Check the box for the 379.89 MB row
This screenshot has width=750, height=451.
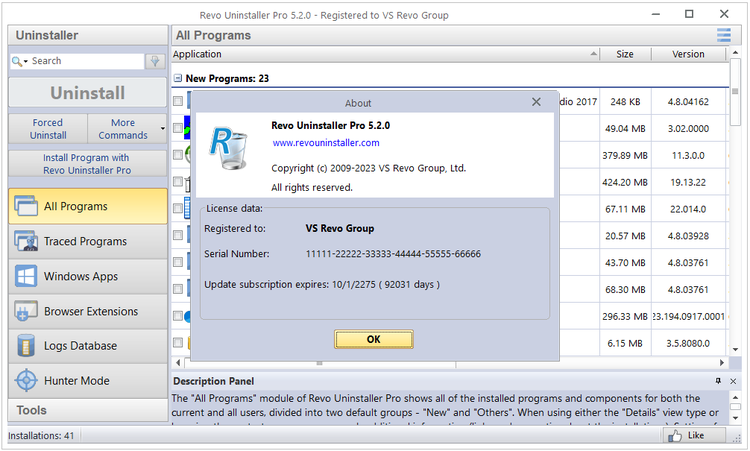coord(178,154)
